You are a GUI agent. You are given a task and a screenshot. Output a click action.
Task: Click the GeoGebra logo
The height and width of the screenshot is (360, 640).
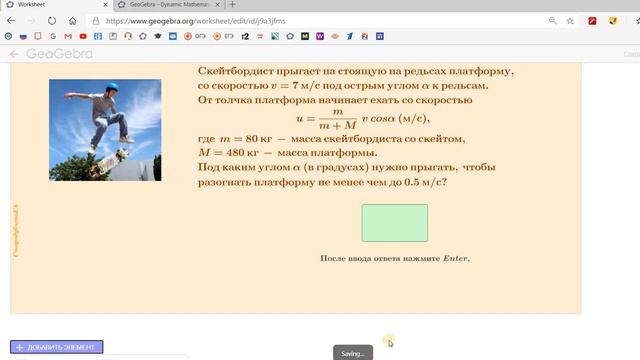pyautogui.click(x=60, y=54)
